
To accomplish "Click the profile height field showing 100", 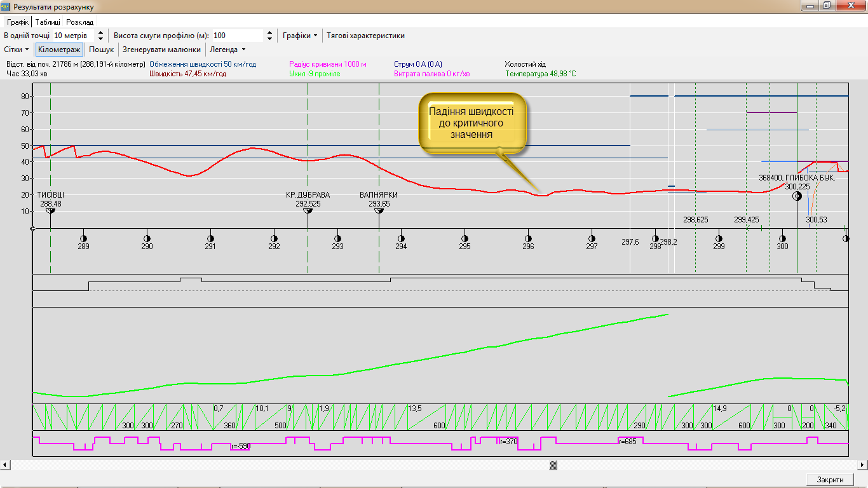I will 236,36.
